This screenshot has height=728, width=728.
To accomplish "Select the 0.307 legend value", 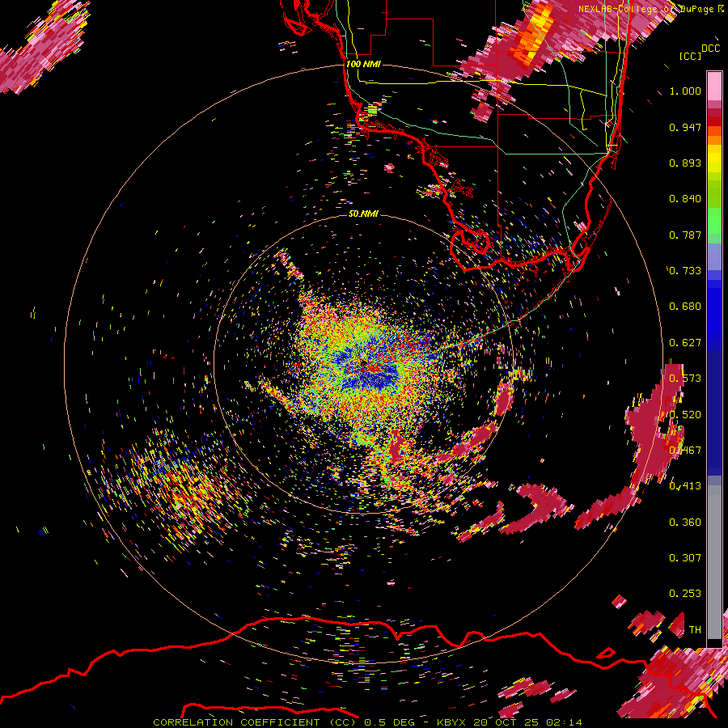I will (685, 558).
